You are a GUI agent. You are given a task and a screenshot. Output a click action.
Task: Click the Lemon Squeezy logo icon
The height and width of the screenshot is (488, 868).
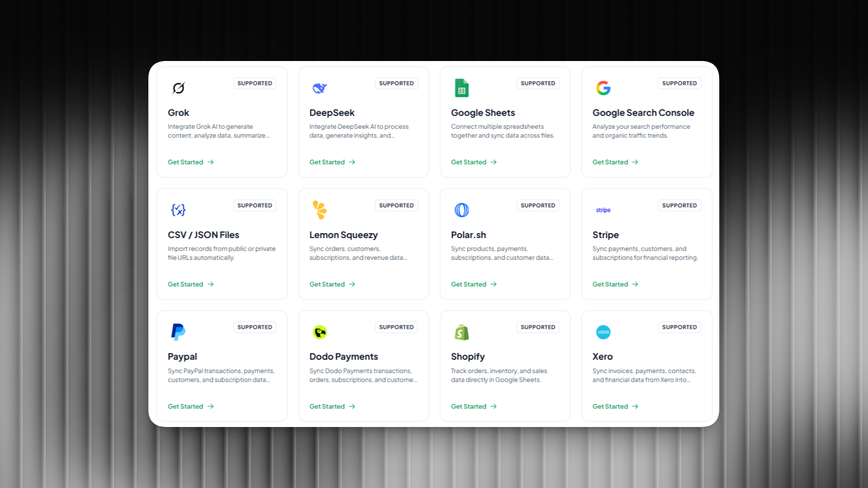320,210
